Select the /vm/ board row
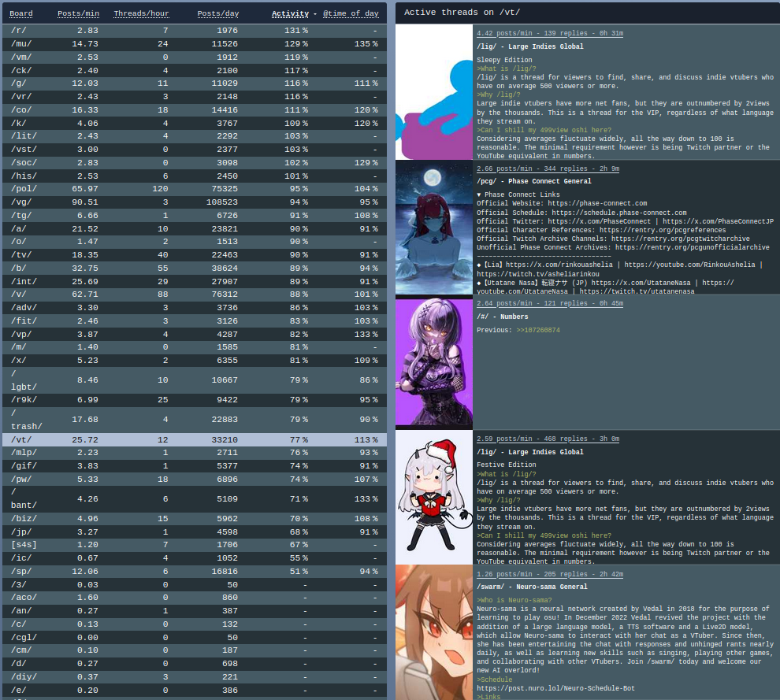 (x=195, y=57)
